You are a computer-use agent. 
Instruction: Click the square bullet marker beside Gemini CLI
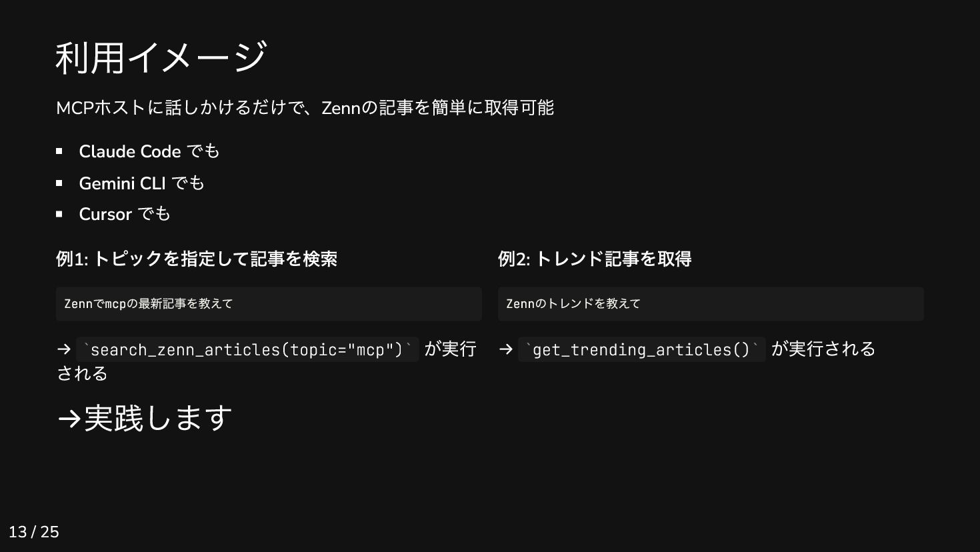pyautogui.click(x=59, y=183)
